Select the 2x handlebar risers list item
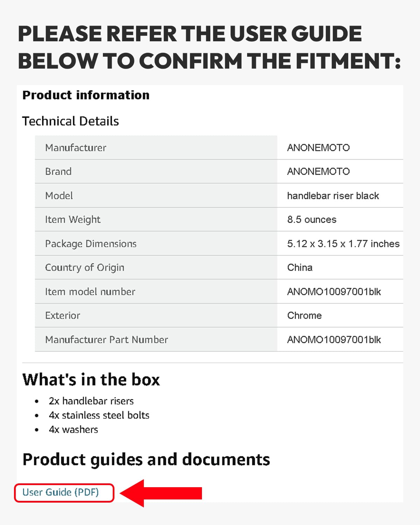This screenshot has height=525, width=420. click(91, 401)
